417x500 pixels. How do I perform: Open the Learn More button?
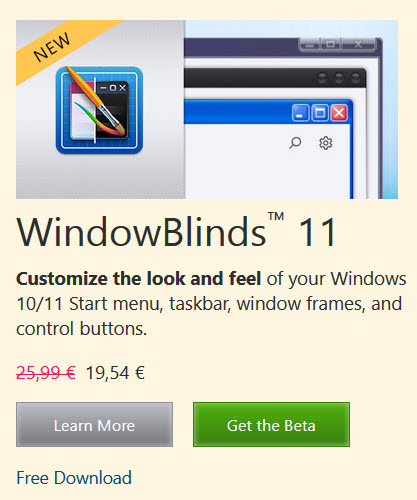94,424
